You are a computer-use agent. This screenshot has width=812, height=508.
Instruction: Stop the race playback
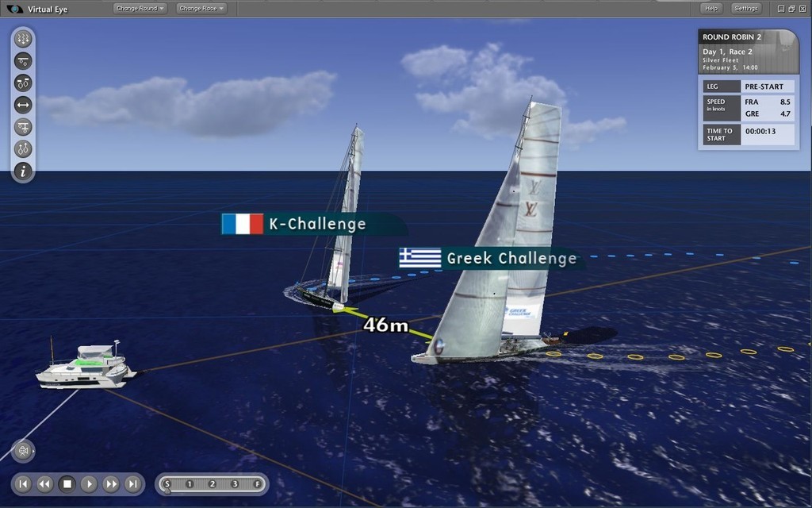tap(67, 483)
